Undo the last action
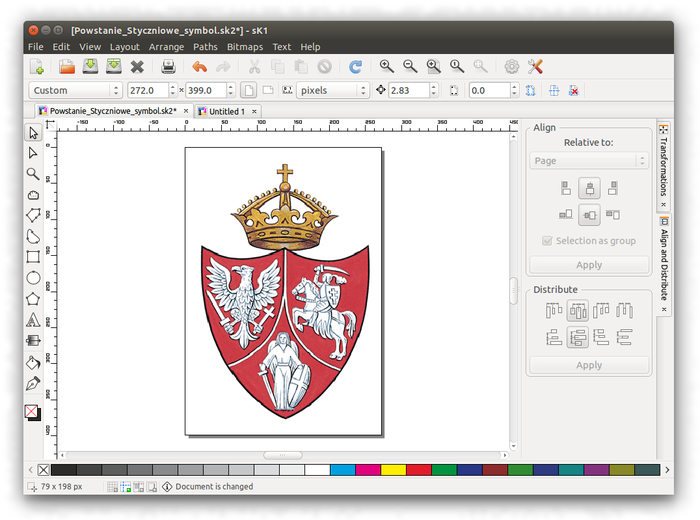 (199, 67)
